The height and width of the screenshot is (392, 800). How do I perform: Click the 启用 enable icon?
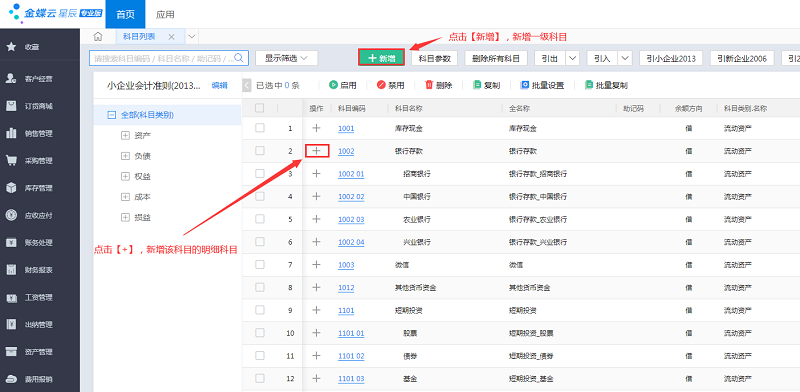point(333,85)
